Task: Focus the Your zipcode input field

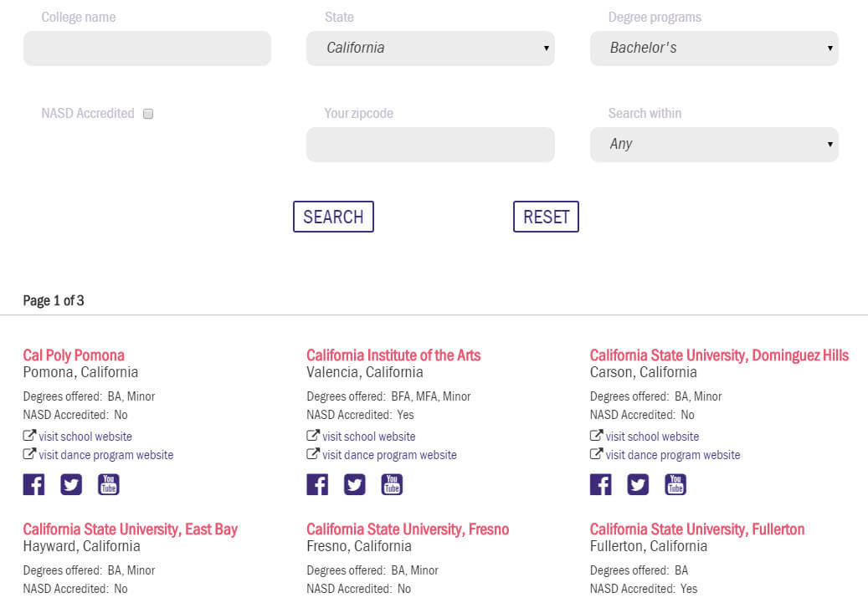Action: [430, 145]
